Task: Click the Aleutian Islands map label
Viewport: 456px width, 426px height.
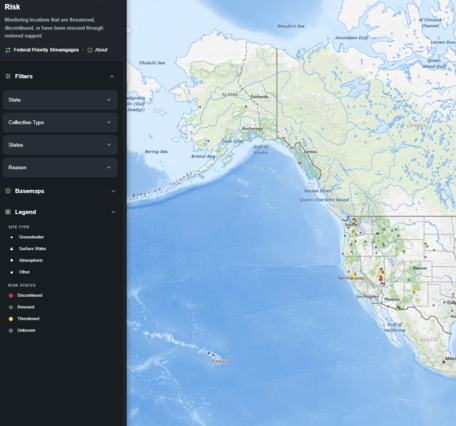Action: point(162,185)
